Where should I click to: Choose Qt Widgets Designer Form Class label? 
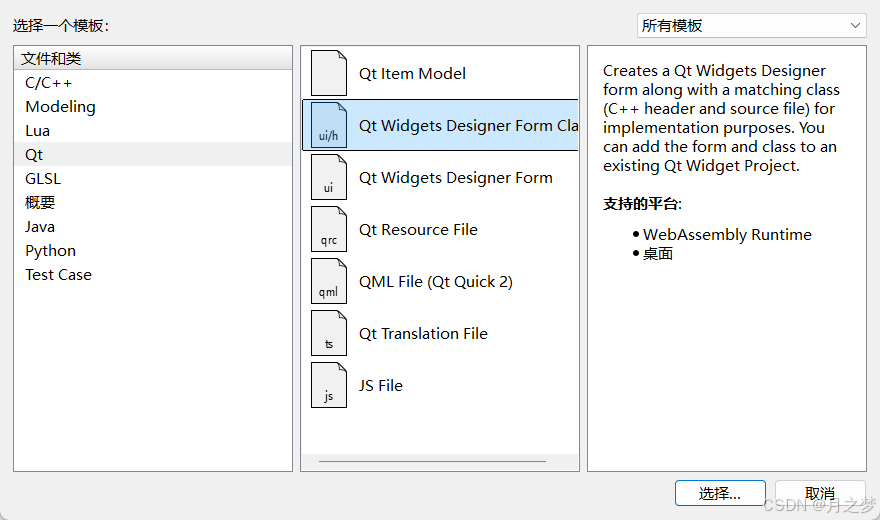pos(469,126)
